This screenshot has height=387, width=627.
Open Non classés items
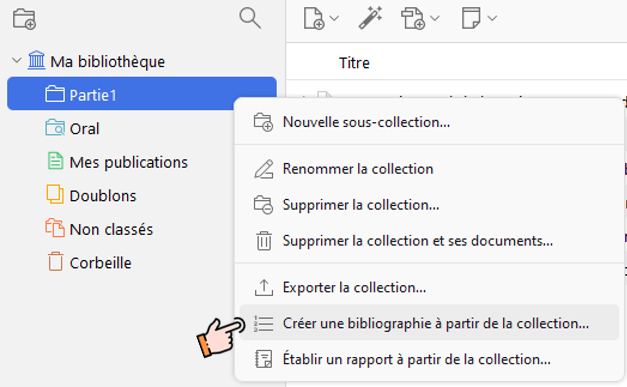click(111, 229)
